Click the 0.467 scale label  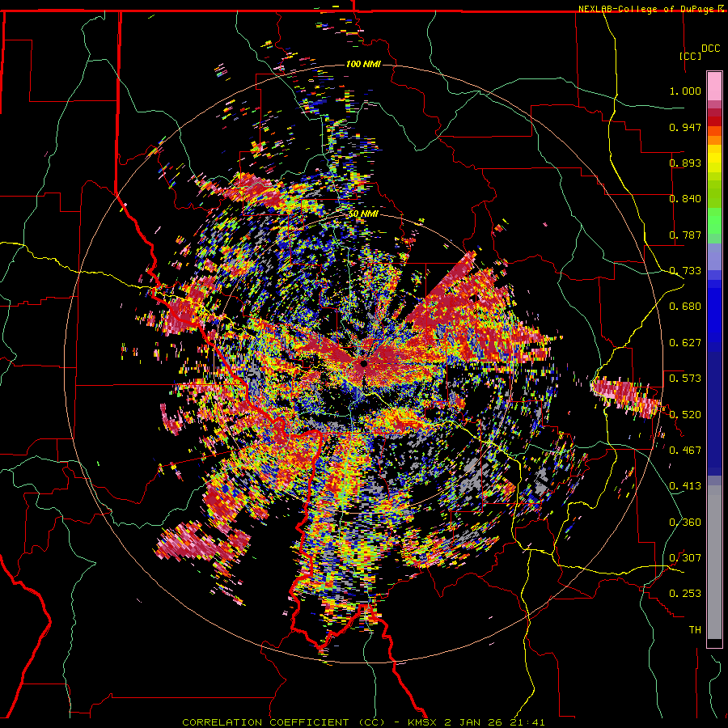tap(685, 451)
